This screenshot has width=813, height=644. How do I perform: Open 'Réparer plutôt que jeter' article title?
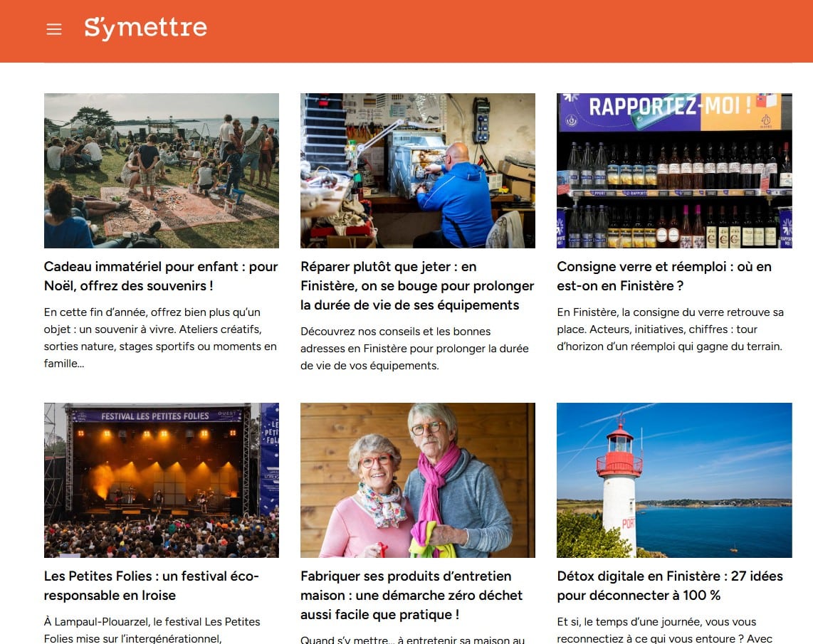pos(417,285)
